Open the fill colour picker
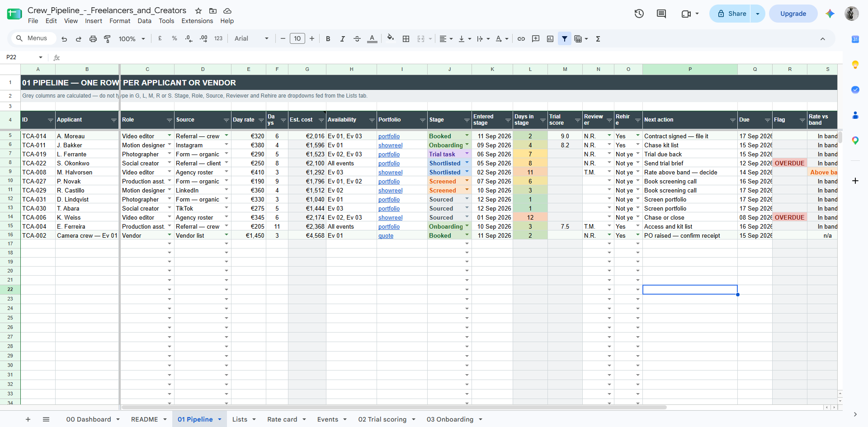Screen dimensions: 868x427 391,38
